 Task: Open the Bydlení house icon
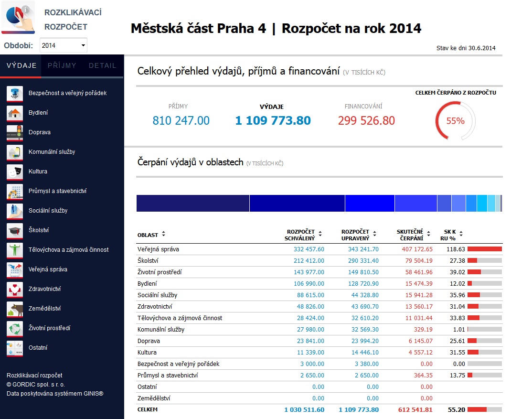[15, 113]
